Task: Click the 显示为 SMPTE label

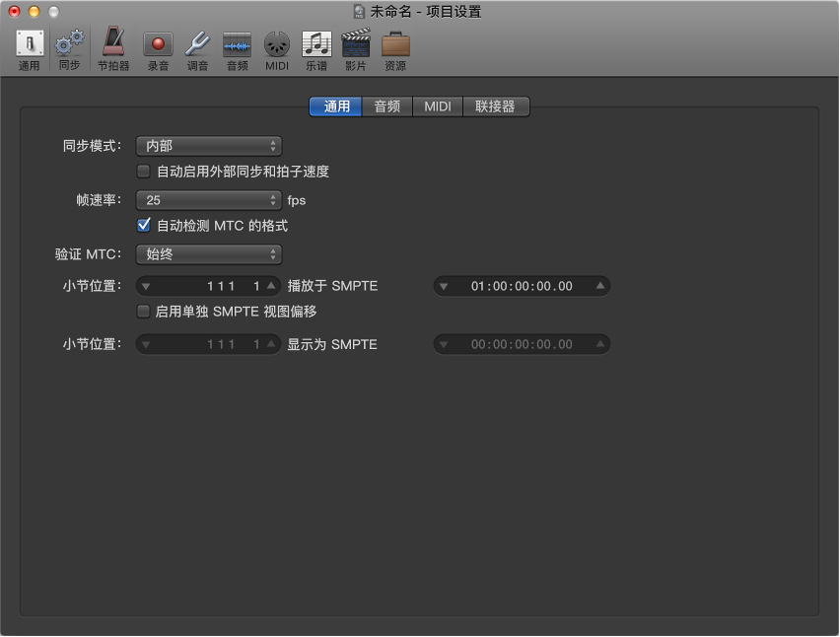Action: coord(332,344)
